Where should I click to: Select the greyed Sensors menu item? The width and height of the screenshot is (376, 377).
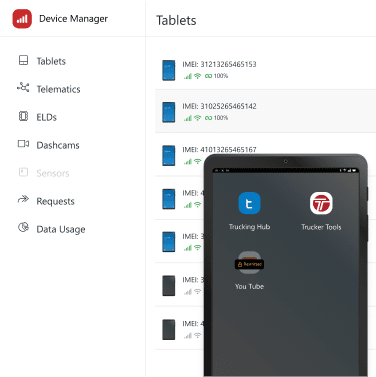pyautogui.click(x=53, y=173)
